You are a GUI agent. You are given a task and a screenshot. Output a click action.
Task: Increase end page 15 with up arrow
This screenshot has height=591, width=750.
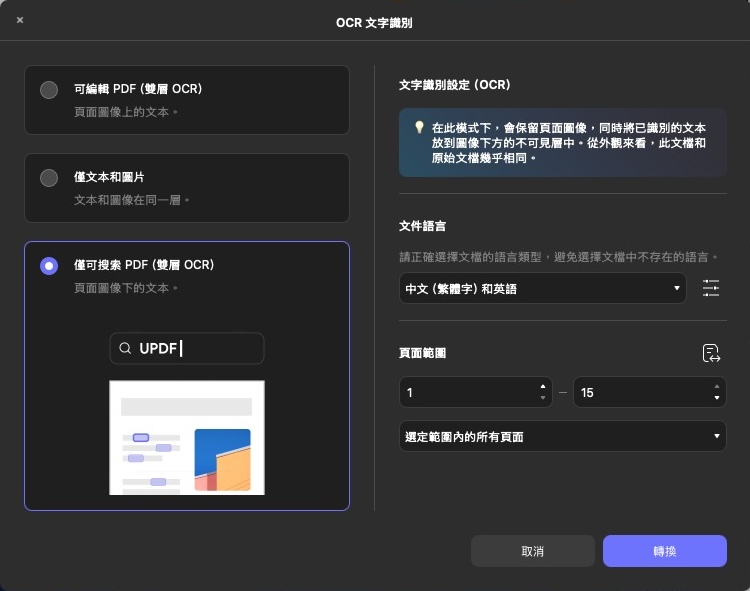(x=717, y=386)
